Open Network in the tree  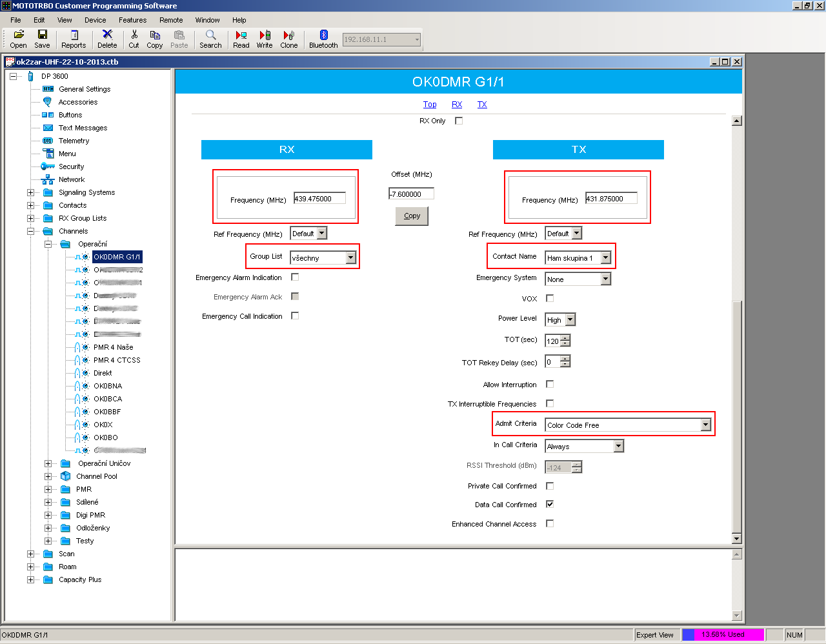coord(72,179)
